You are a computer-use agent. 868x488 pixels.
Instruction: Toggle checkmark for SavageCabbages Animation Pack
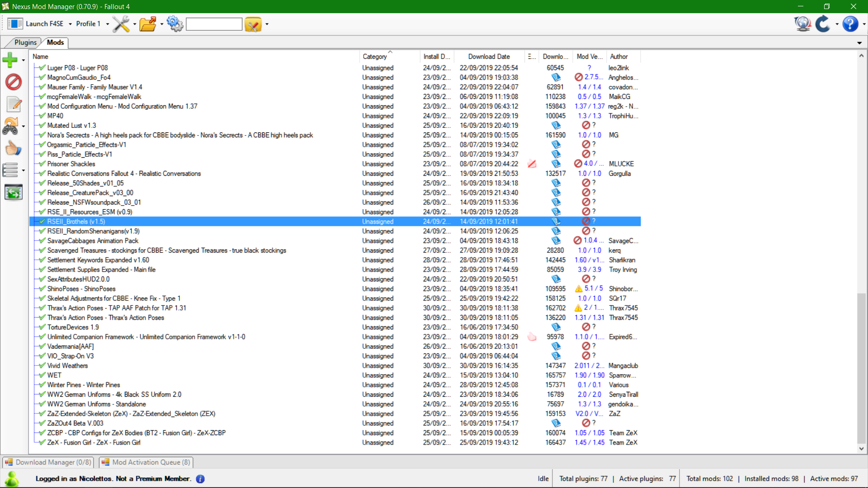click(x=42, y=241)
